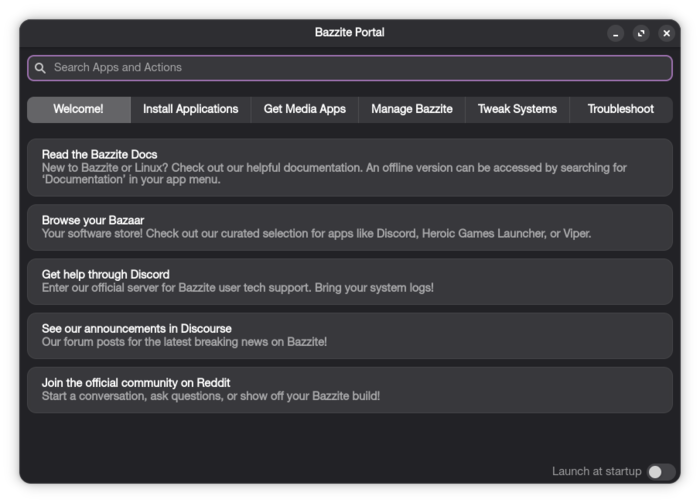Viewport: 700px width, 503px height.
Task: Maximize the Bazzite Portal window
Action: pos(641,33)
